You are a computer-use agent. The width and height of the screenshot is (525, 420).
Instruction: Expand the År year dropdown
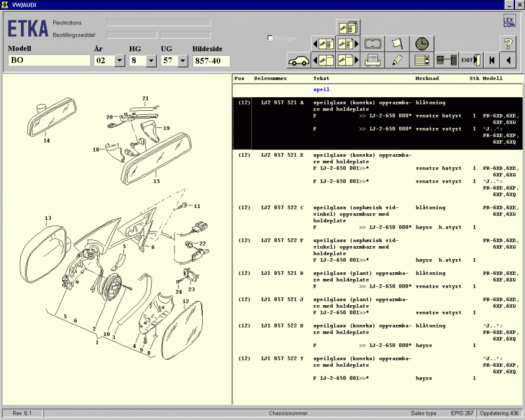pyautogui.click(x=119, y=60)
